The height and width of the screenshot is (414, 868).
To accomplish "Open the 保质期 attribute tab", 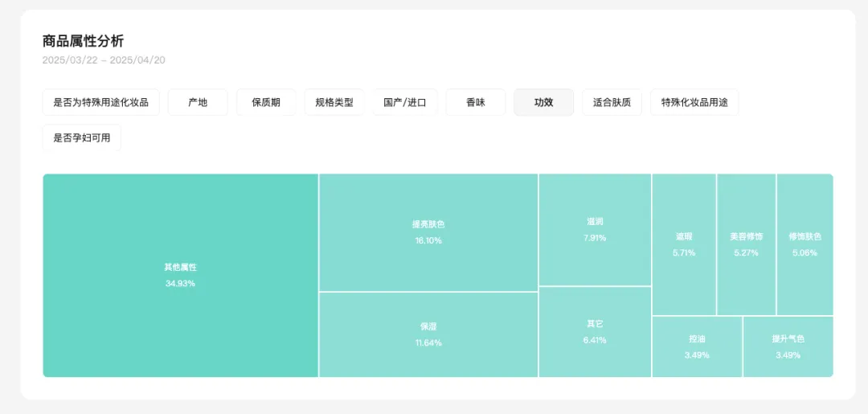I will [x=266, y=102].
